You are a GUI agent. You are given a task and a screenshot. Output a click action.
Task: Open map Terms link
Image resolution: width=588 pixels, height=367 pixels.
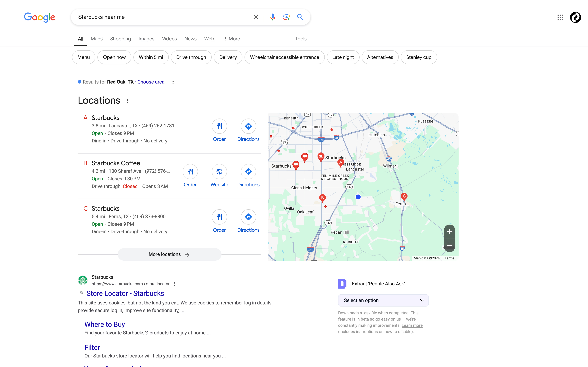pyautogui.click(x=449, y=258)
